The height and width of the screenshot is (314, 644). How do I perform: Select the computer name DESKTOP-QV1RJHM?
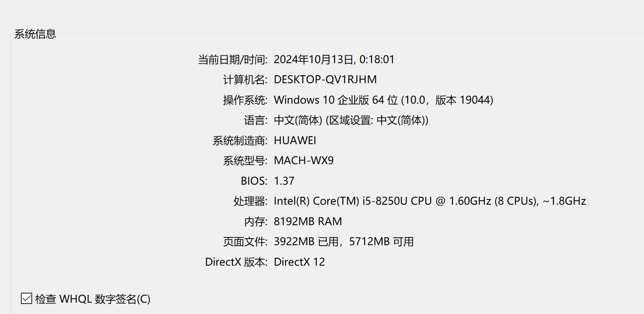tap(325, 80)
